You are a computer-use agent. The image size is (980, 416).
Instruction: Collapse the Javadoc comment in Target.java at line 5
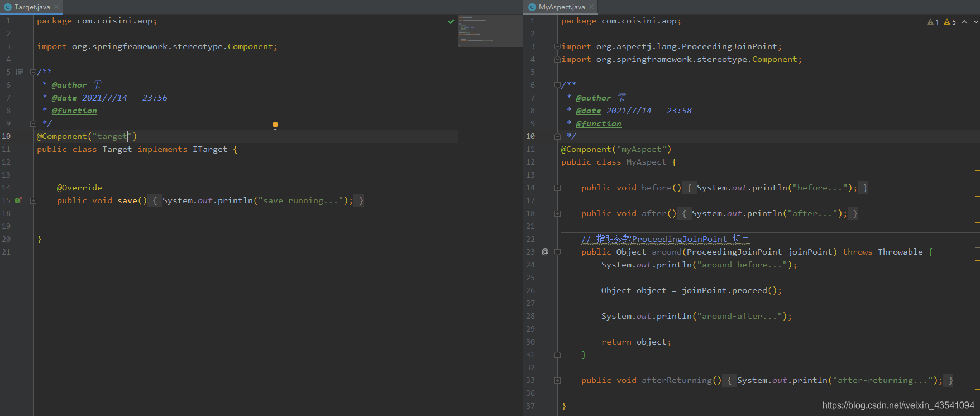pyautogui.click(x=33, y=72)
